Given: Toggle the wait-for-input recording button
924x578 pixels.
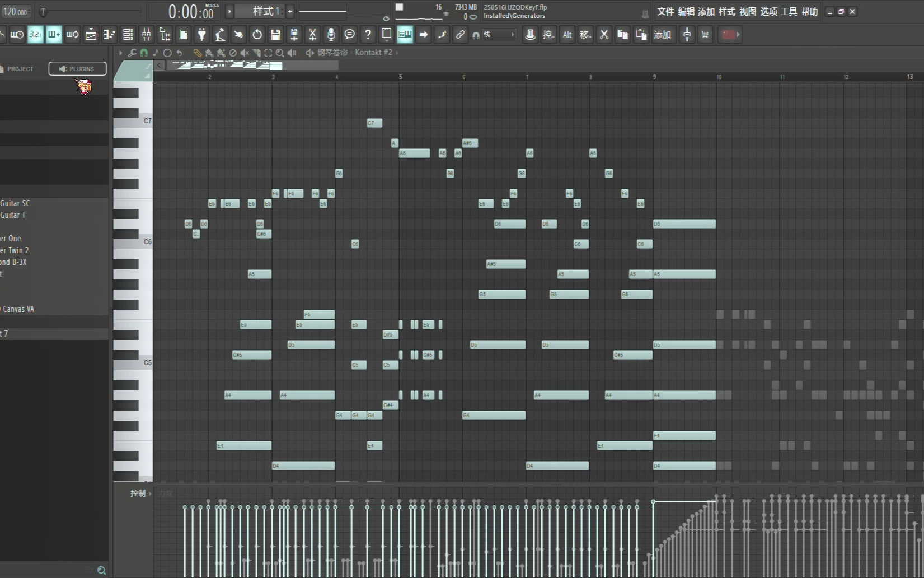Looking at the screenshot, I should tap(17, 35).
